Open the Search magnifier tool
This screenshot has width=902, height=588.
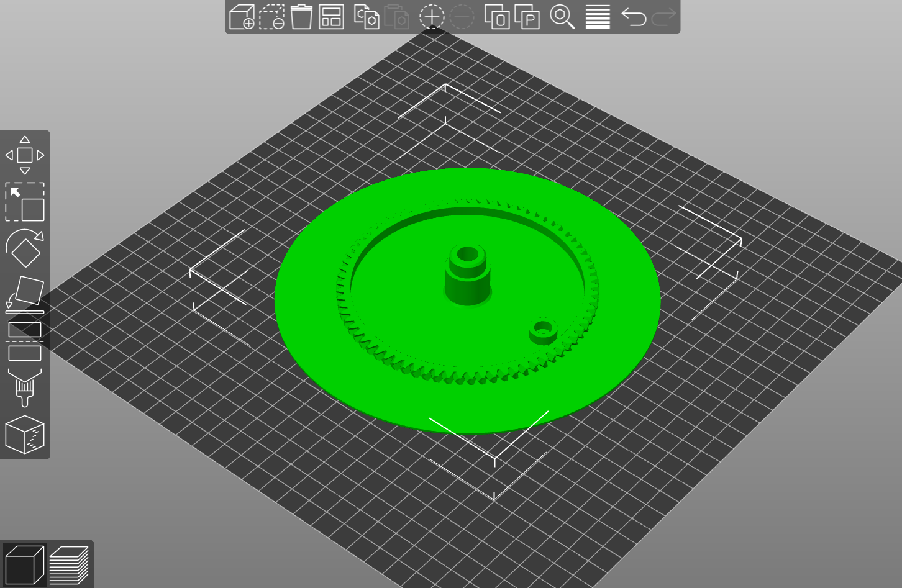[x=562, y=17]
